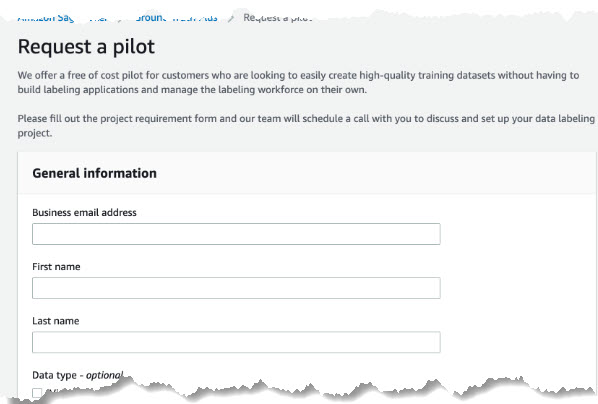Click the italic optional text beside Data type
Screen dimensions: 598x404
click(104, 375)
